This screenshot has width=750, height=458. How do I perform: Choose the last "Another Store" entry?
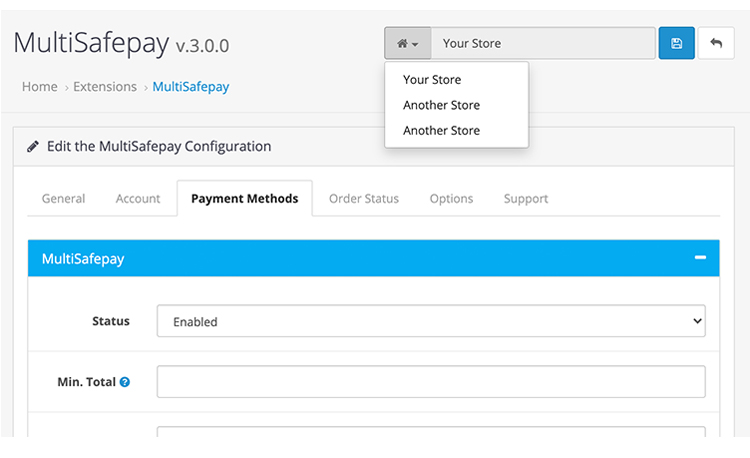coord(441,131)
